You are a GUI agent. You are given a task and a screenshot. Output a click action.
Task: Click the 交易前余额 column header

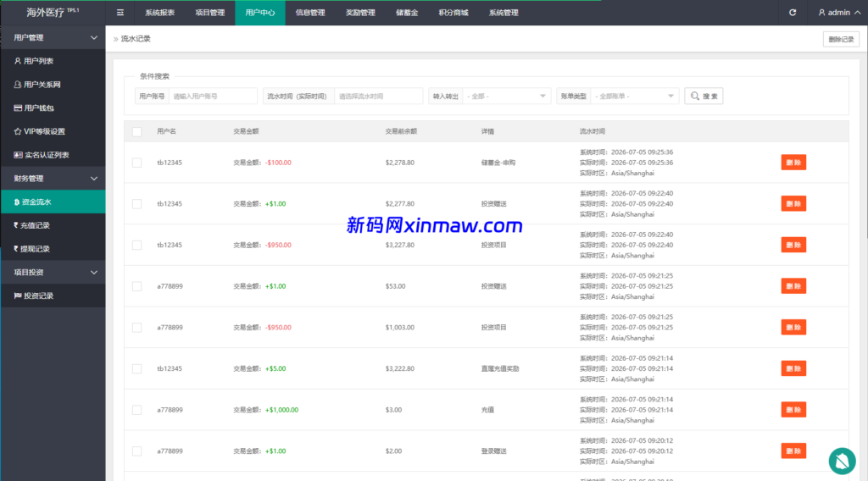point(401,131)
